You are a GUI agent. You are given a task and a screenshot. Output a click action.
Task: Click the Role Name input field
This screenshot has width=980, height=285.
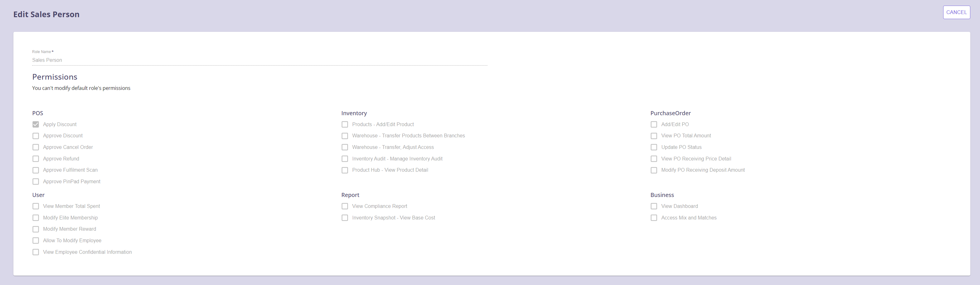point(260,60)
